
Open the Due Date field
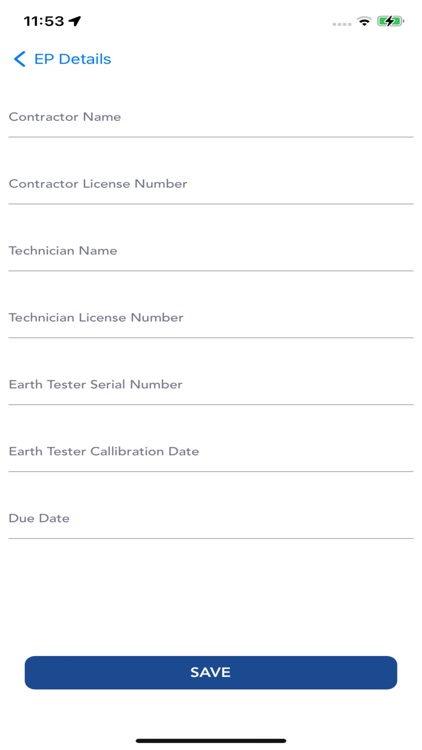[211, 519]
